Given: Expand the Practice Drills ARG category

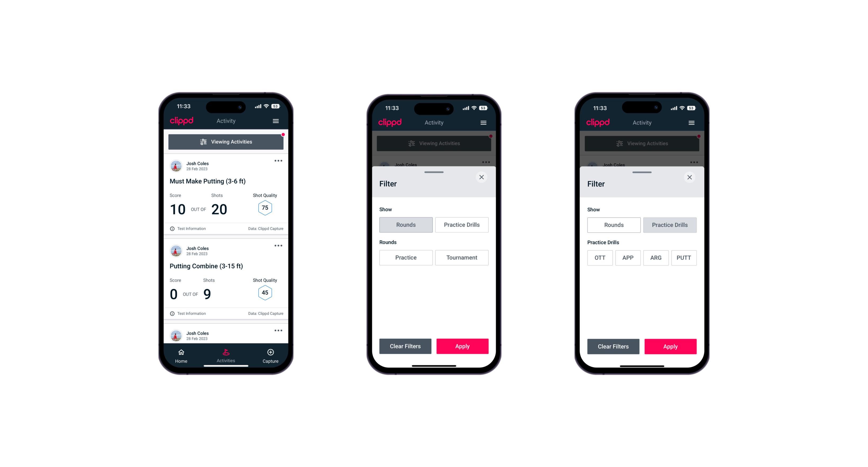Looking at the screenshot, I should 655,258.
